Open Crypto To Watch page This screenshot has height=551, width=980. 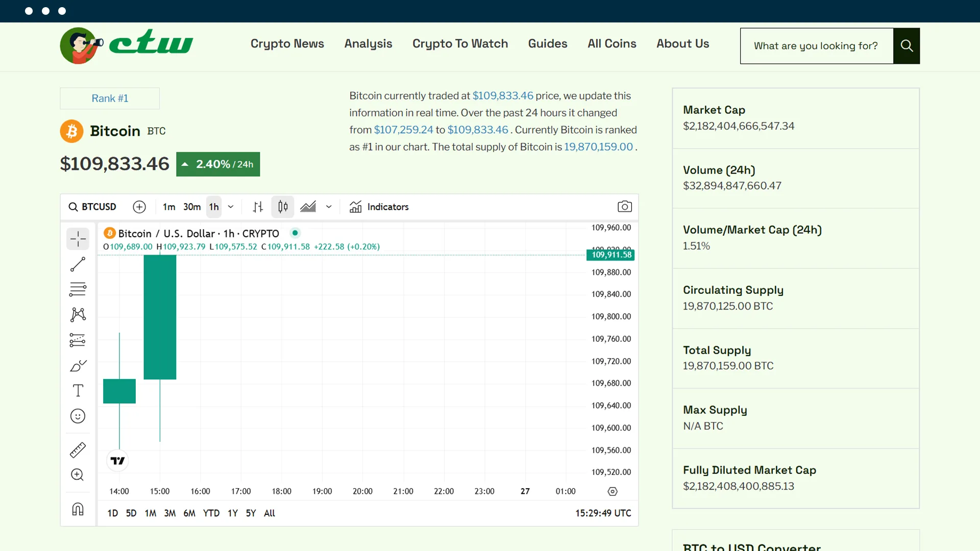(460, 44)
